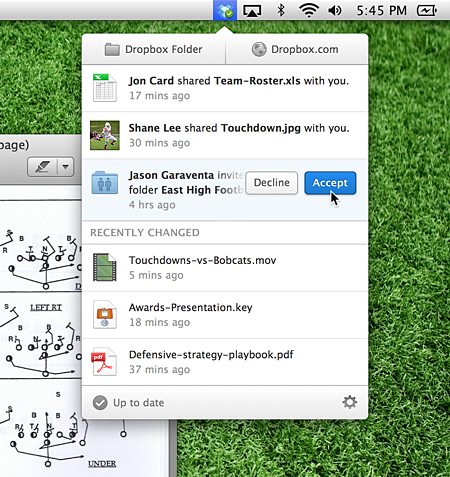This screenshot has height=477, width=450.
Task: Click the menu bar clock showing 5:45 PM
Action: coord(382,11)
